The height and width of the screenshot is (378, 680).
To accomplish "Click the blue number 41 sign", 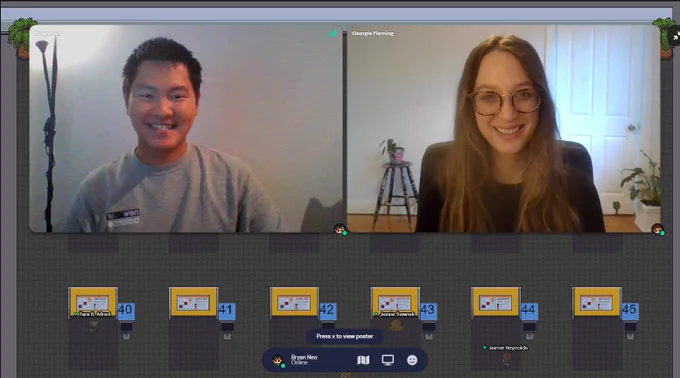I will tap(226, 310).
